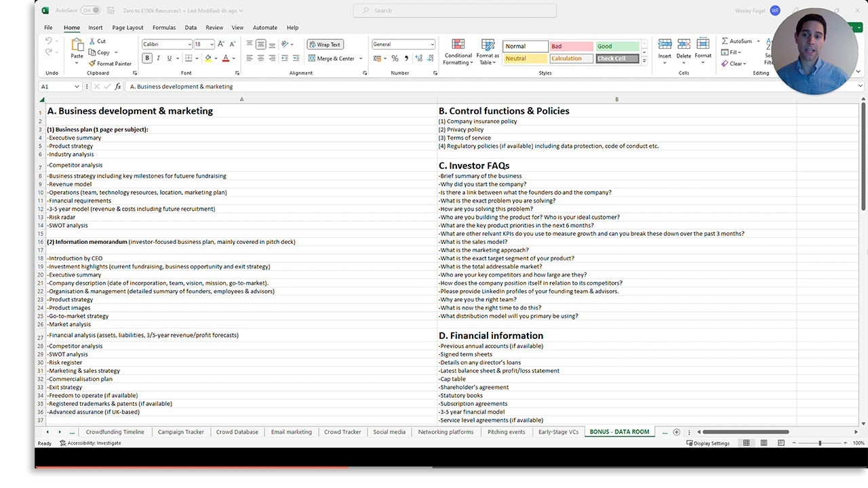This screenshot has height=488, width=868.
Task: Activate the Format Painter tool
Action: (x=110, y=64)
